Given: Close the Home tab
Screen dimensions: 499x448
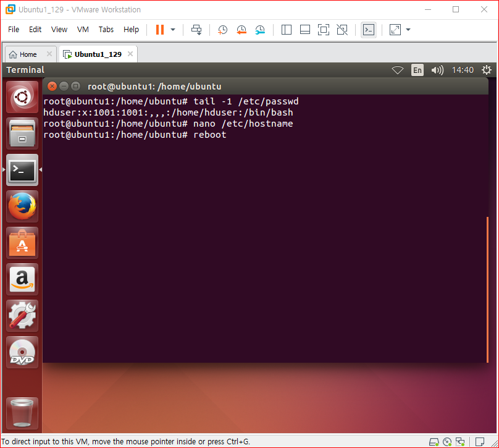Looking at the screenshot, I should (x=49, y=54).
